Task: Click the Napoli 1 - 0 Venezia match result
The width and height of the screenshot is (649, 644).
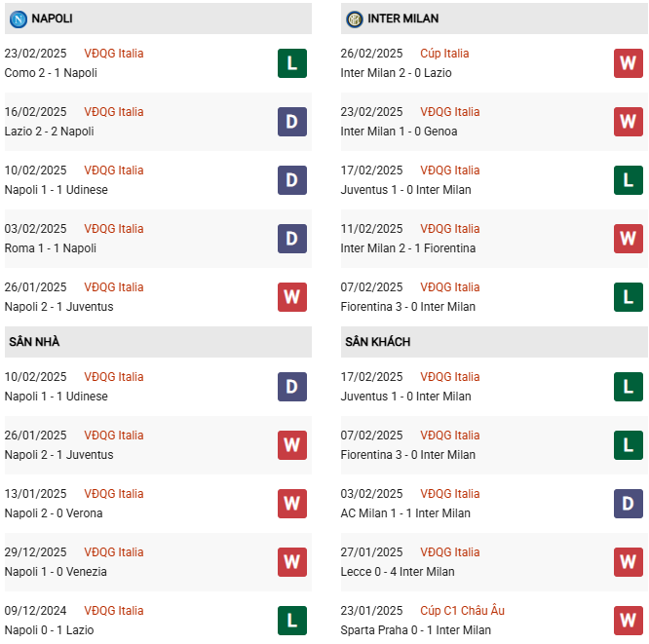Action: point(56,572)
